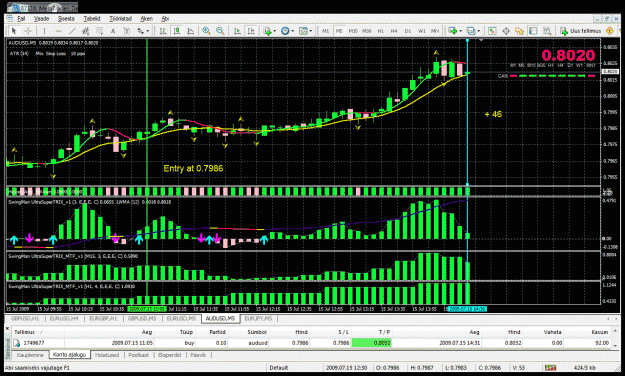
Task: Click the Uus tellimus button
Action: click(580, 31)
